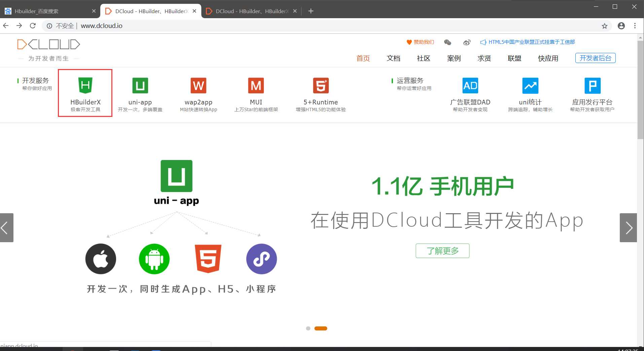The width and height of the screenshot is (644, 351).
Task: Open the 案例 nav item
Action: click(x=454, y=58)
